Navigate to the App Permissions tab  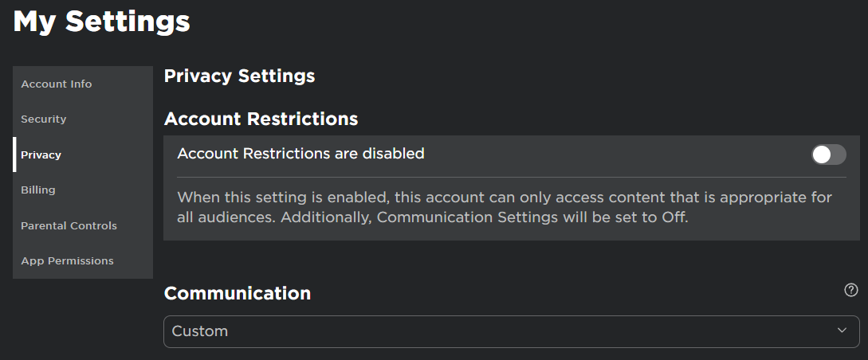point(67,261)
